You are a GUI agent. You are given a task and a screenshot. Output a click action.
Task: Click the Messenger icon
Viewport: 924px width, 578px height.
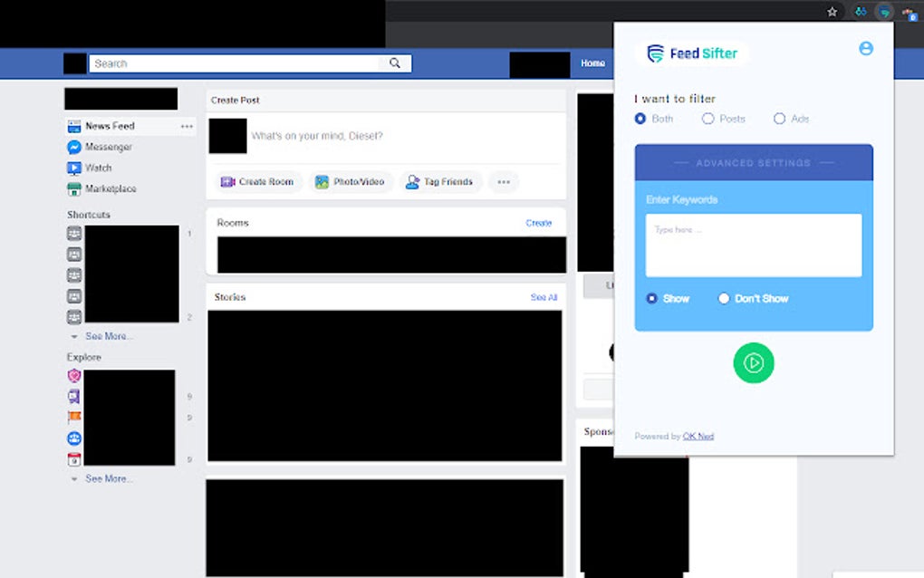tap(74, 147)
